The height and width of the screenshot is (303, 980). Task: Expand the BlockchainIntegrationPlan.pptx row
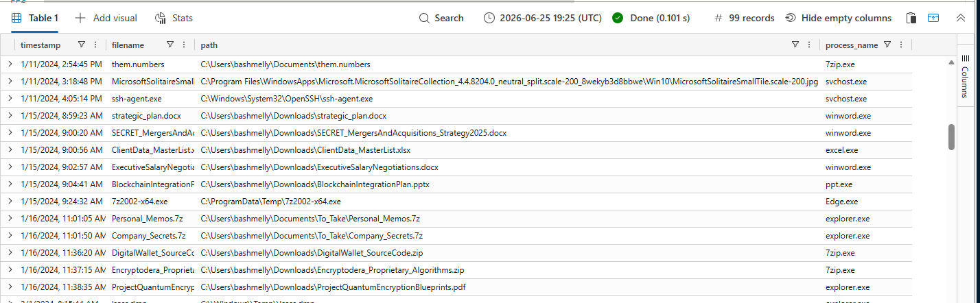pyautogui.click(x=10, y=184)
